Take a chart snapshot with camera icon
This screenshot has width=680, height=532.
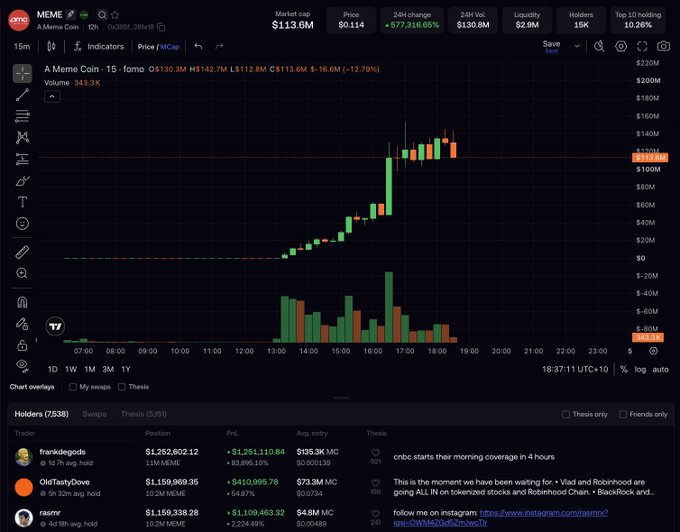click(664, 46)
